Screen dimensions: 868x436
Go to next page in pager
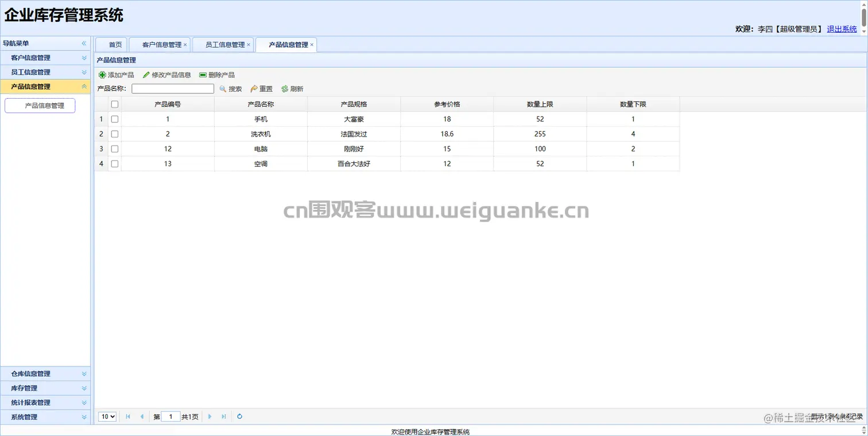(210, 416)
